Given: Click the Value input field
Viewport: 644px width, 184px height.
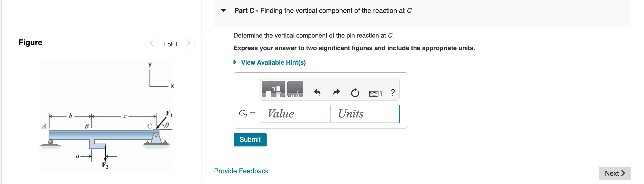Looking at the screenshot, I should [x=294, y=114].
